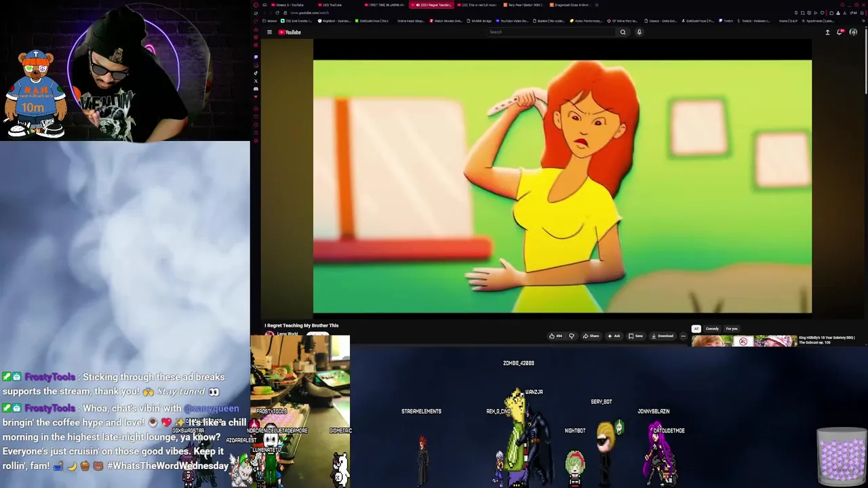Click the '@zanyqueen' mention in chat
The height and width of the screenshot is (488, 868).
tap(211, 409)
